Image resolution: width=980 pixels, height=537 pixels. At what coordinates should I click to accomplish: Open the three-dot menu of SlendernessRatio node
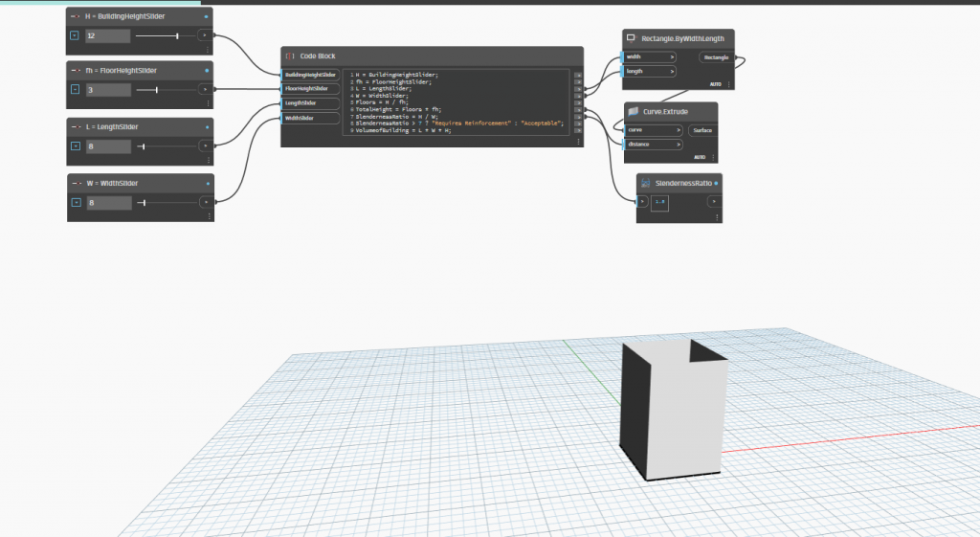click(717, 217)
